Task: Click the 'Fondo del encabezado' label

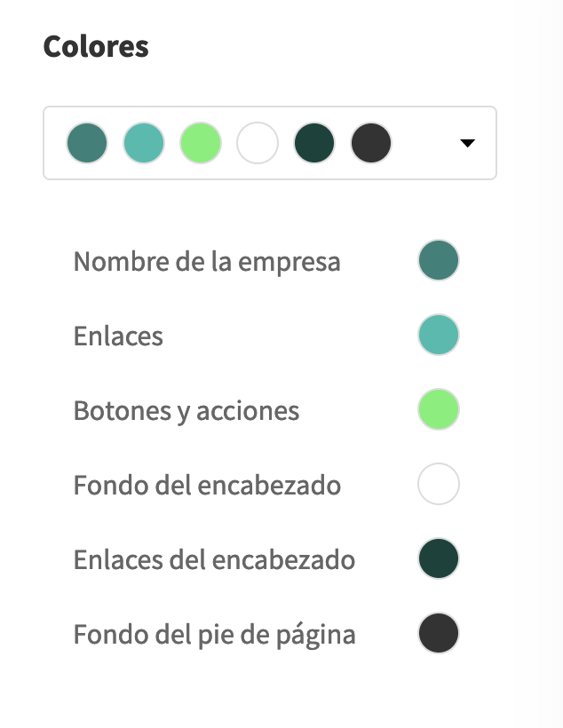Action: coord(207,486)
